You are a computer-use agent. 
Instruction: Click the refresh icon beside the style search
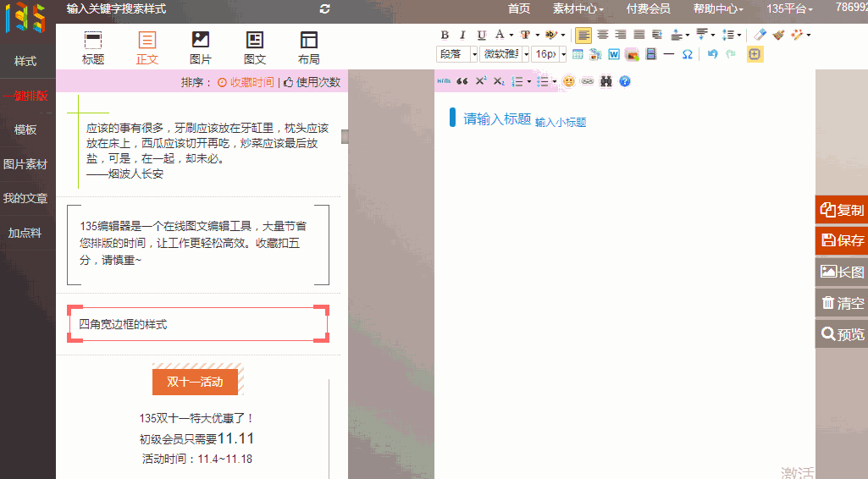tap(325, 8)
